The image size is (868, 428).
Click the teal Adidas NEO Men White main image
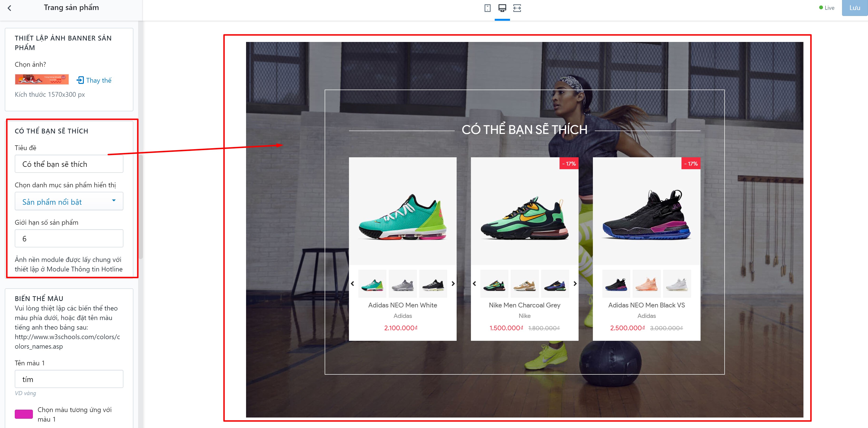403,211
